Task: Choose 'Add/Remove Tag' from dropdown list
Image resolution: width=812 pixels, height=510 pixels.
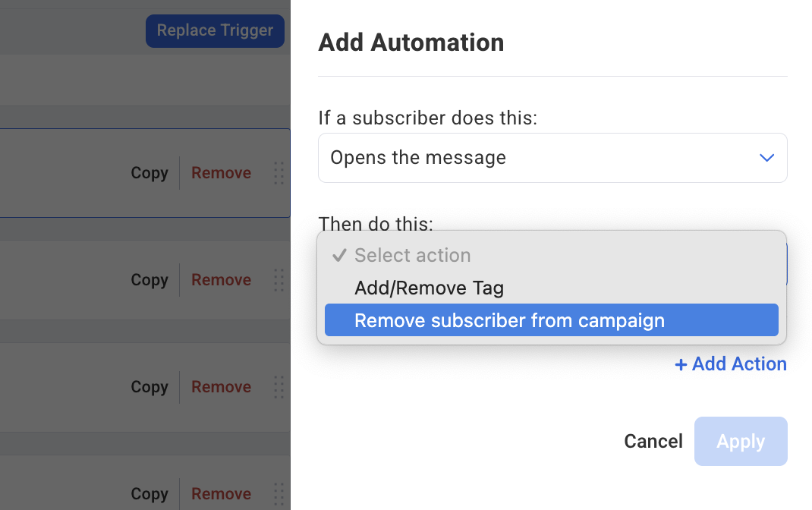Action: tap(551, 288)
